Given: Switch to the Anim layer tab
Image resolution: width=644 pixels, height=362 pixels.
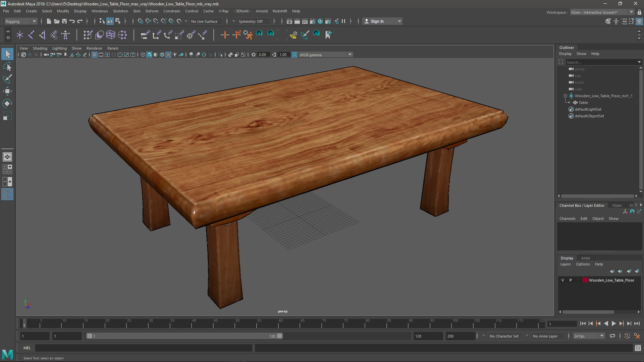Looking at the screenshot, I should [x=585, y=258].
